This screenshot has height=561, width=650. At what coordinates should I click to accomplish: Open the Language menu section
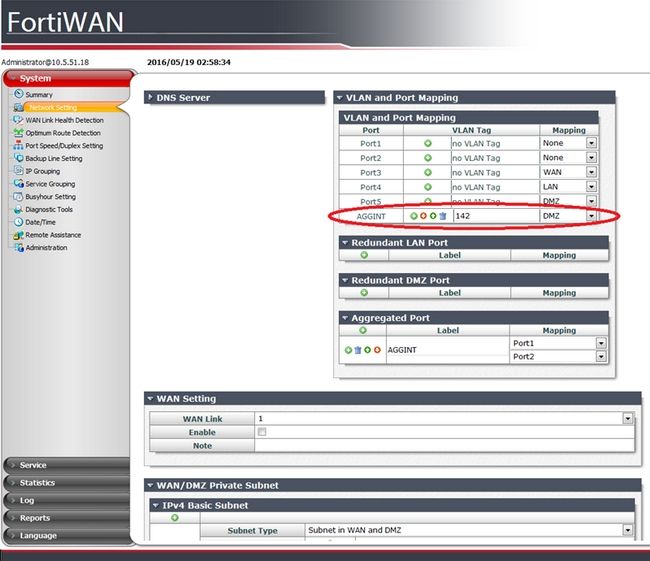[x=67, y=536]
